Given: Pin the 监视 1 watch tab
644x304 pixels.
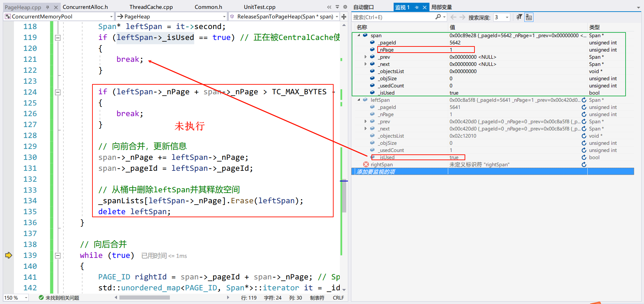Looking at the screenshot, I should click(416, 7).
